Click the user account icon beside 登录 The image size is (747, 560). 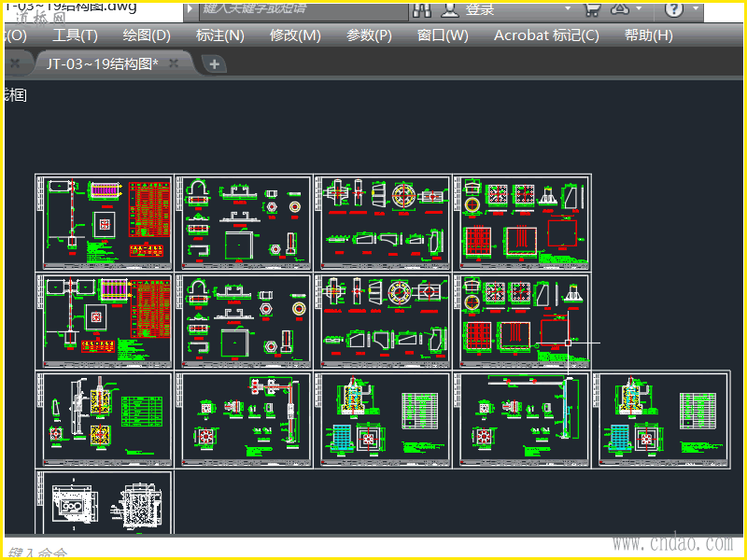coord(450,9)
